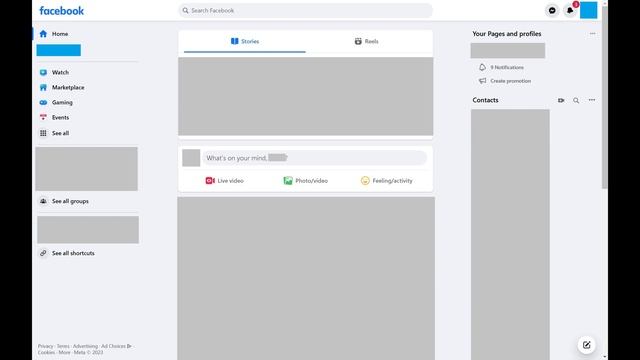Viewport: 640px width, 360px height.
Task: Click the groups people icon
Action: tap(43, 201)
